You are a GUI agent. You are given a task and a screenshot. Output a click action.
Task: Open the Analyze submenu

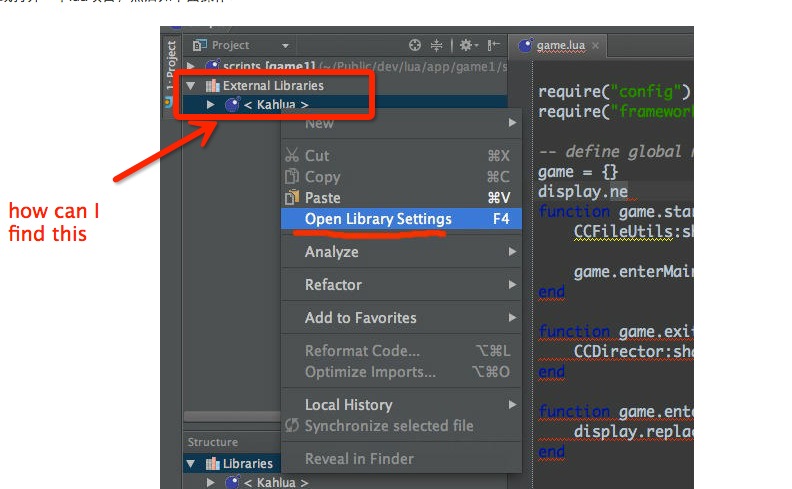click(401, 252)
